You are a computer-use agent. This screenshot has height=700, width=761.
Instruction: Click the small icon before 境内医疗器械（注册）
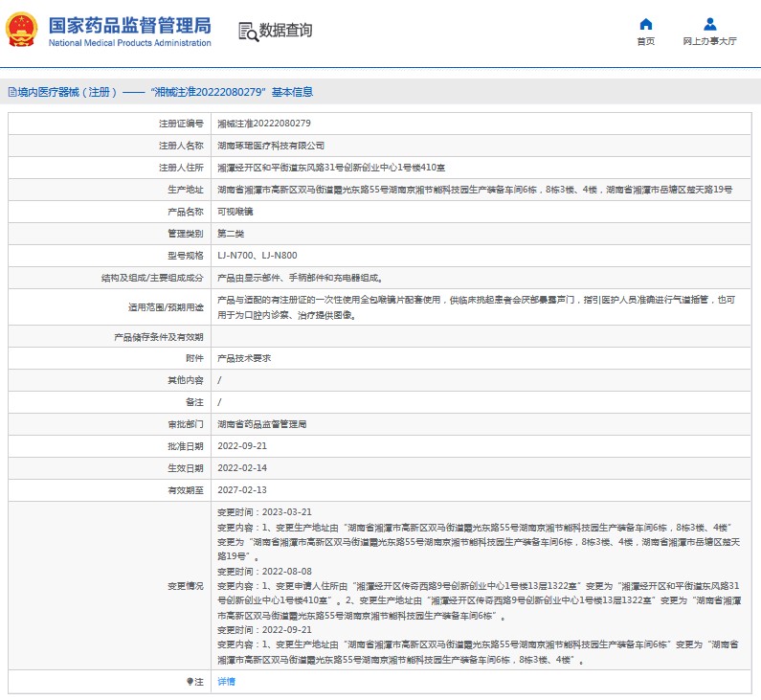(11, 93)
